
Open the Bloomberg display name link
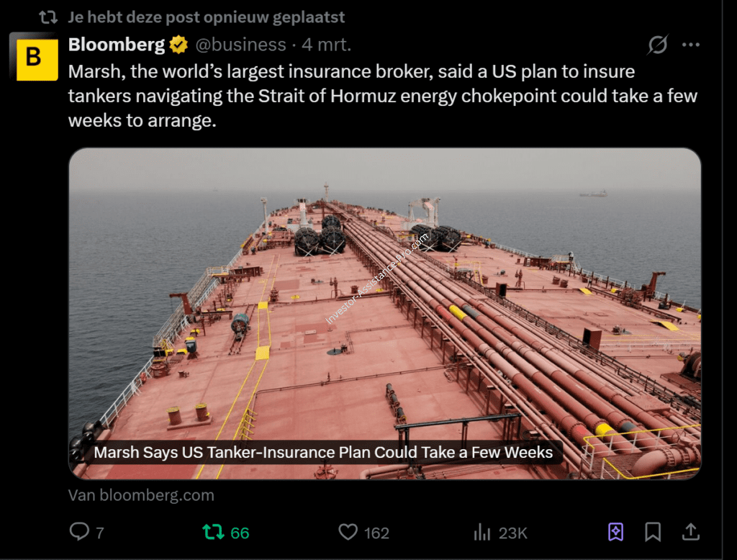coord(117,45)
